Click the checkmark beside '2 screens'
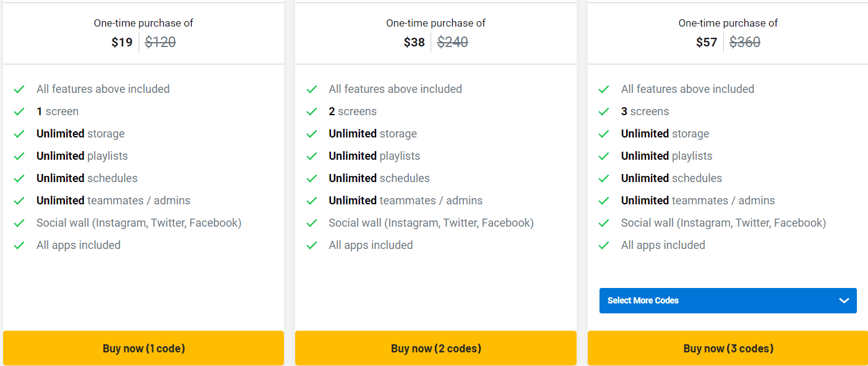868x366 pixels. click(312, 111)
